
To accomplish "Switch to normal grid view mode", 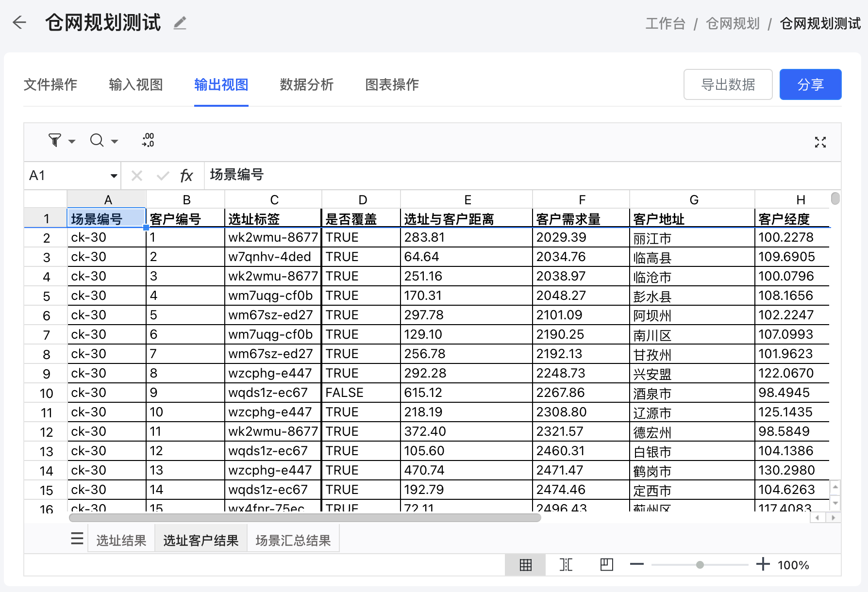I will (525, 565).
